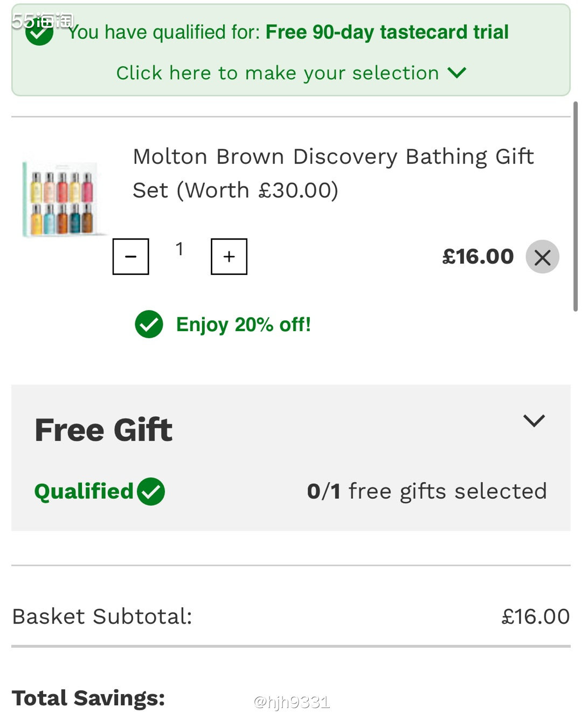582x728 pixels.
Task: Click the Basket Subtotal row
Action: coord(291,616)
